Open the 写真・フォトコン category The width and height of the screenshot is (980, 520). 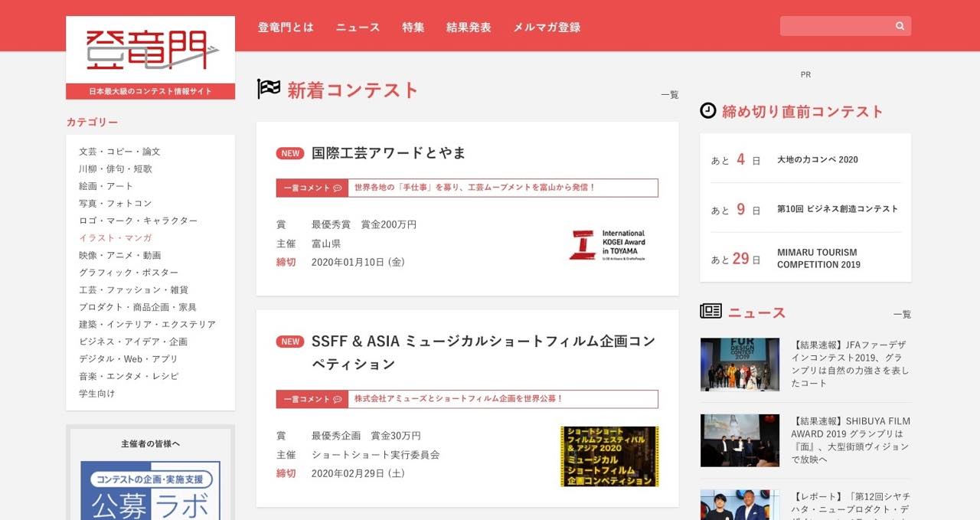[116, 203]
